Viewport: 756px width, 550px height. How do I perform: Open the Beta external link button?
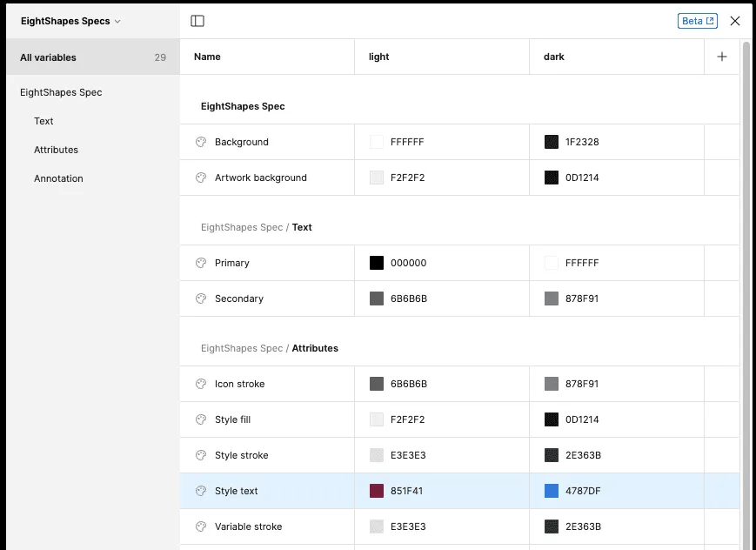coord(697,21)
